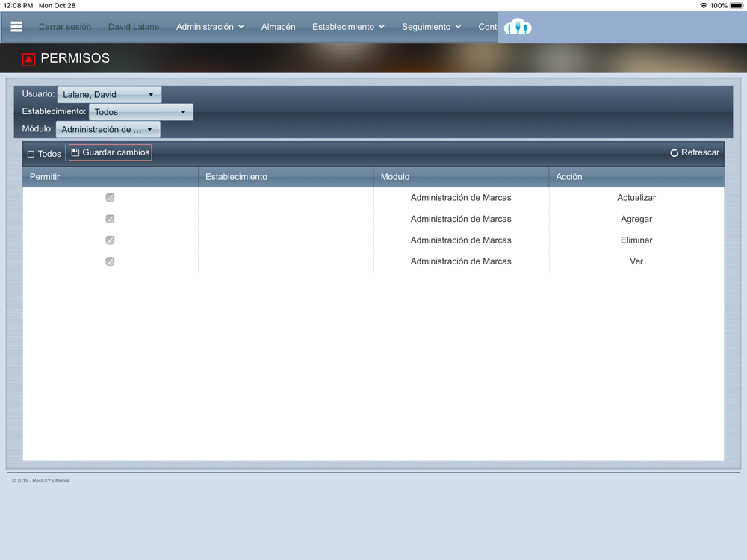
Task: Click the Mon Oct 28 date in status bar
Action: coord(58,6)
